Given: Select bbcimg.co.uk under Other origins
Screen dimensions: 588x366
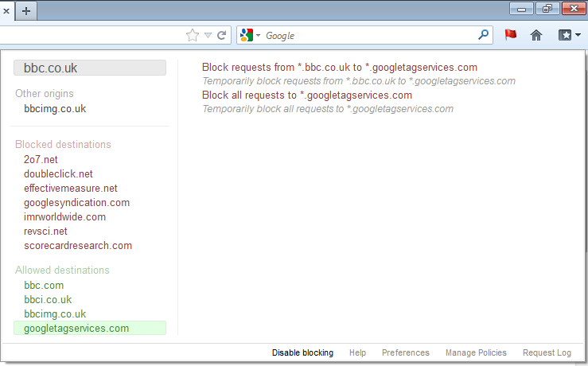Looking at the screenshot, I should (x=55, y=109).
